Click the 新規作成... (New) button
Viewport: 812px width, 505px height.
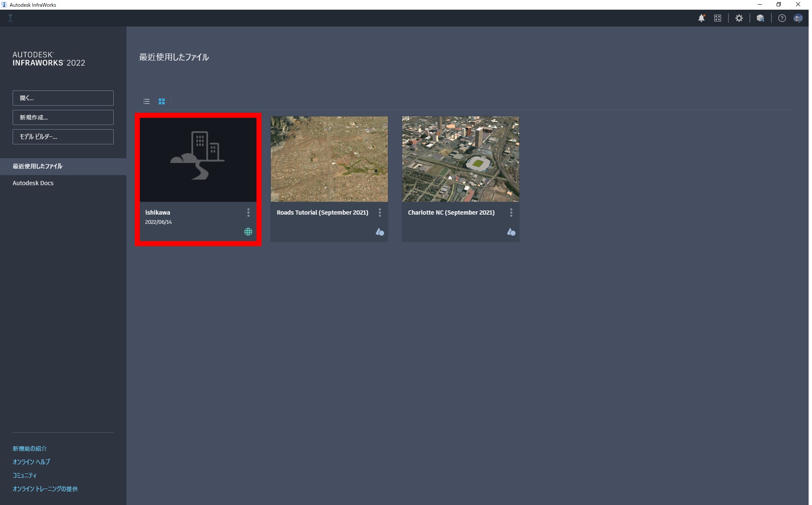pos(63,118)
